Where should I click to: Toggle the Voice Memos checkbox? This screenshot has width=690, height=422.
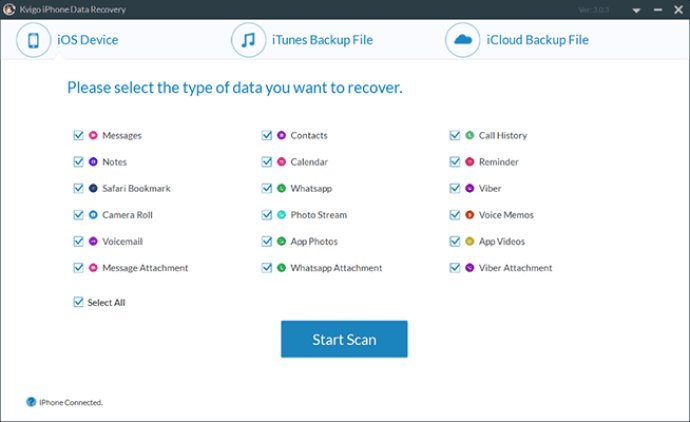coord(455,215)
